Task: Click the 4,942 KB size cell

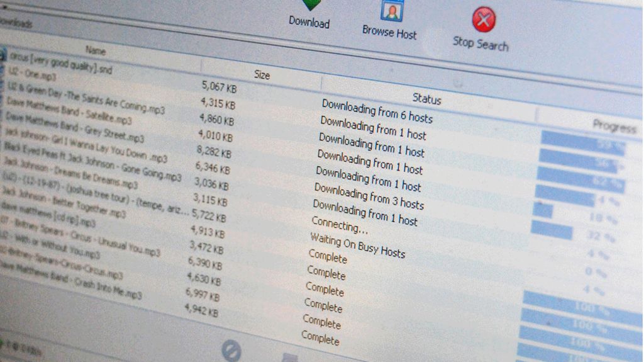Action: click(201, 310)
